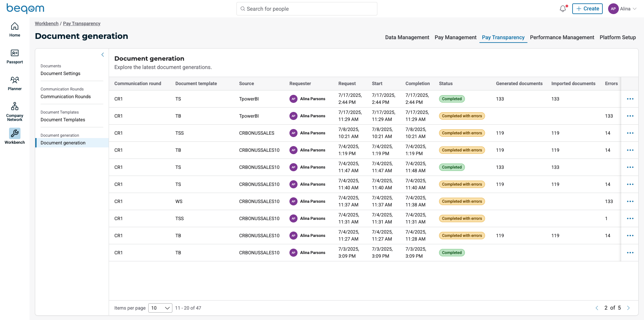This screenshot has height=320, width=644.
Task: Go to previous page of results
Action: pos(597,308)
